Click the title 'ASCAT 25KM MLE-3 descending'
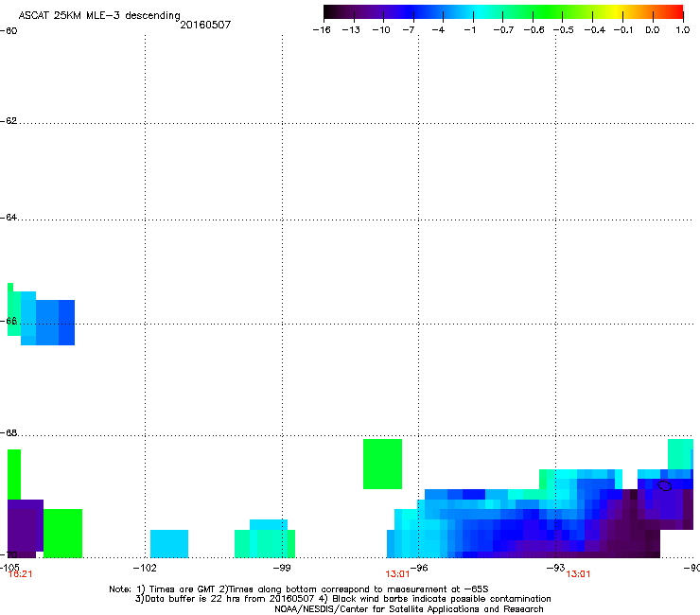700x615 pixels. (99, 16)
